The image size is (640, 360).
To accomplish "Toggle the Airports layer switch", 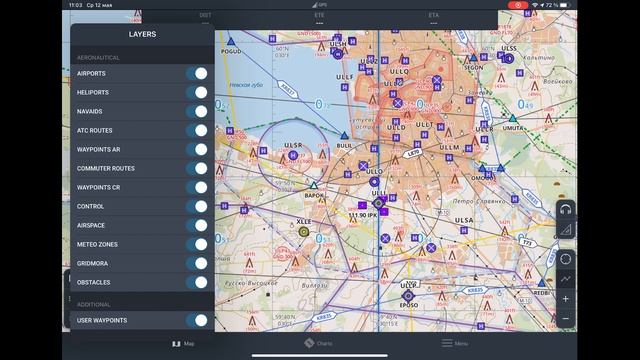I will 197,73.
